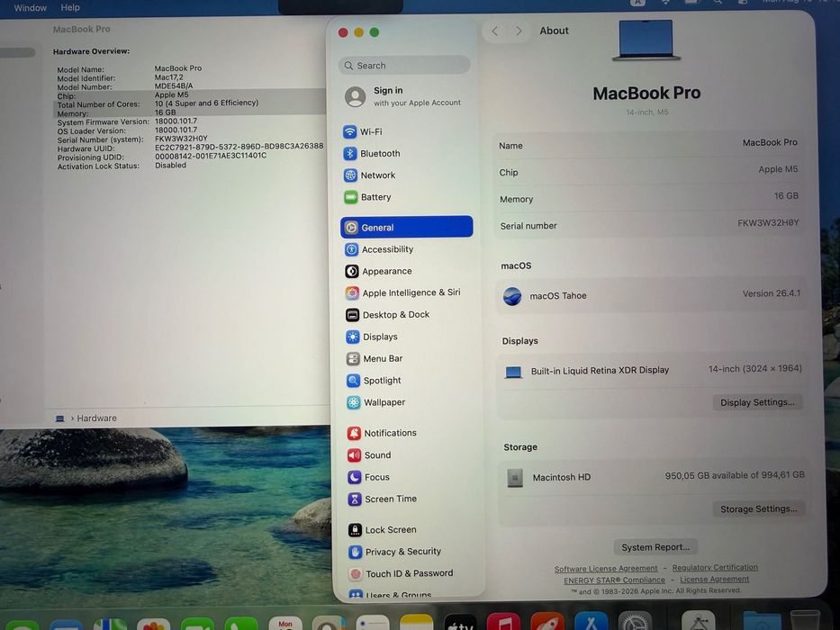The image size is (840, 630).
Task: Select Menu Bar settings icon
Action: tap(353, 358)
